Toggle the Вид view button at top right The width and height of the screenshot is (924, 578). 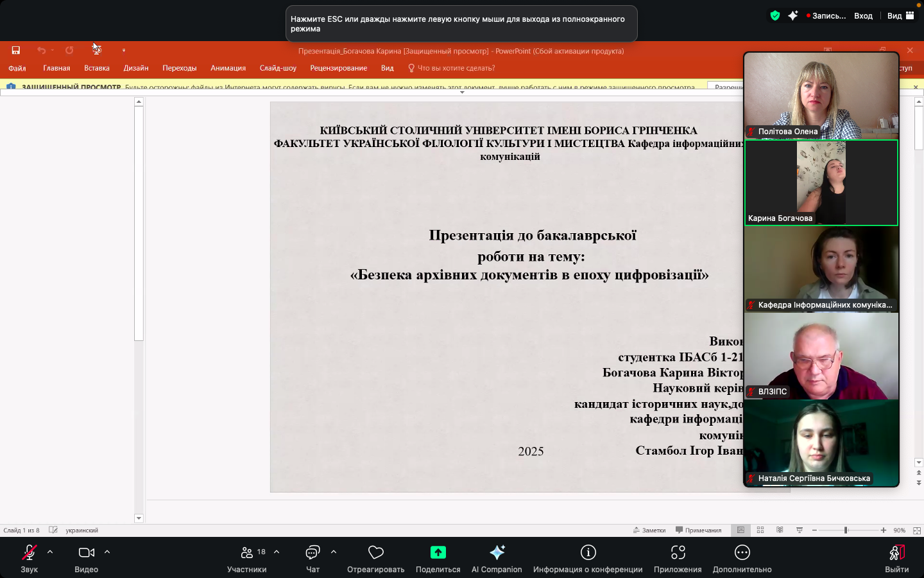coord(900,16)
